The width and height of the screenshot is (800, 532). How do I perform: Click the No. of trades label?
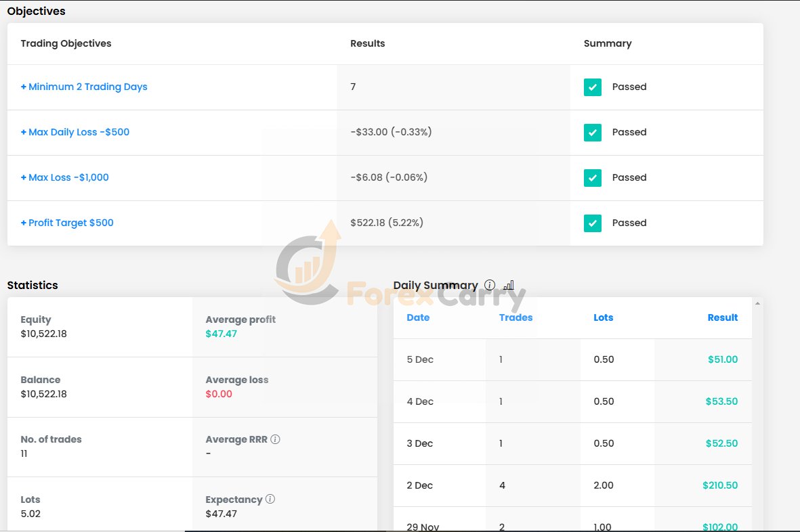coord(51,439)
